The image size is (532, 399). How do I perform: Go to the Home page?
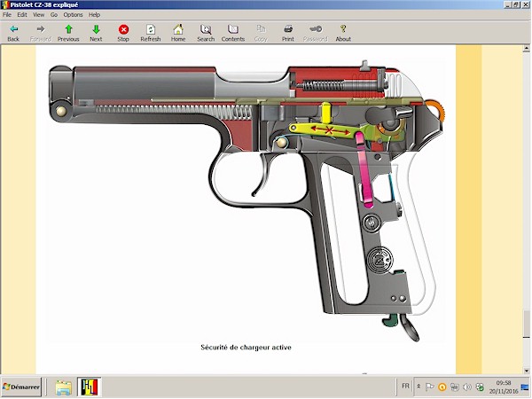coord(178,34)
